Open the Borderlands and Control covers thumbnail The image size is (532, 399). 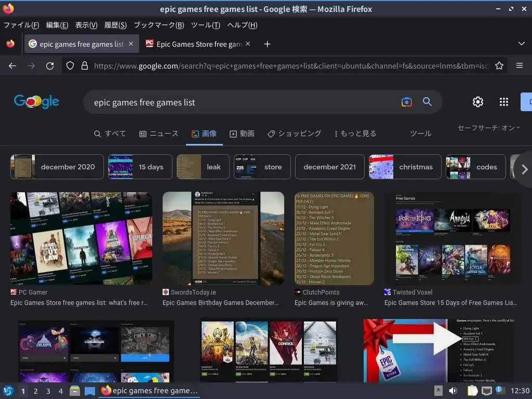[x=269, y=350]
